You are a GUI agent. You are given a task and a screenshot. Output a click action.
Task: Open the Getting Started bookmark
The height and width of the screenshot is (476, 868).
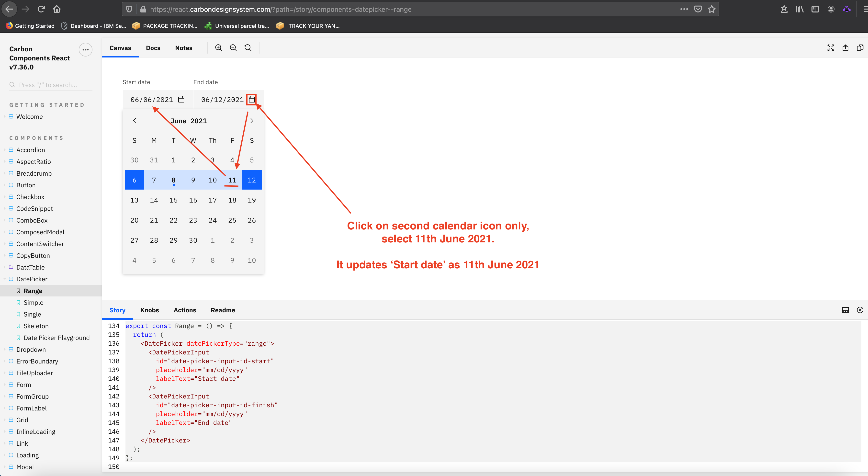click(30, 26)
